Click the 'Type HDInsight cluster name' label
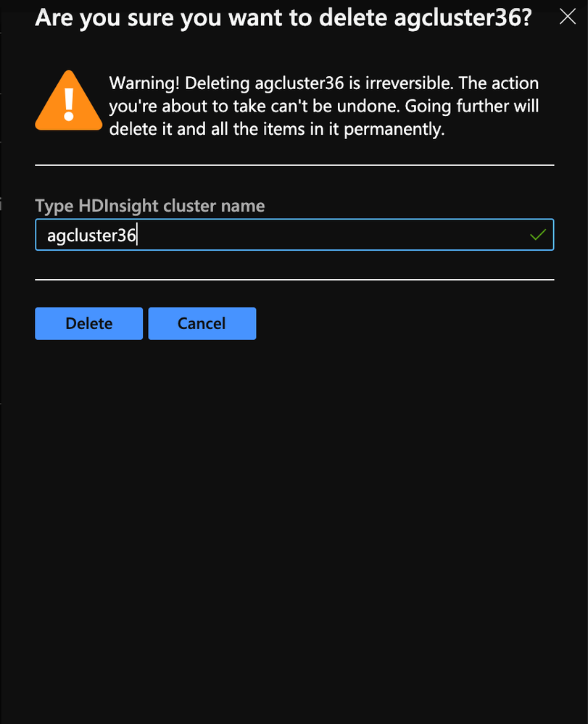This screenshot has width=588, height=724. (x=149, y=206)
